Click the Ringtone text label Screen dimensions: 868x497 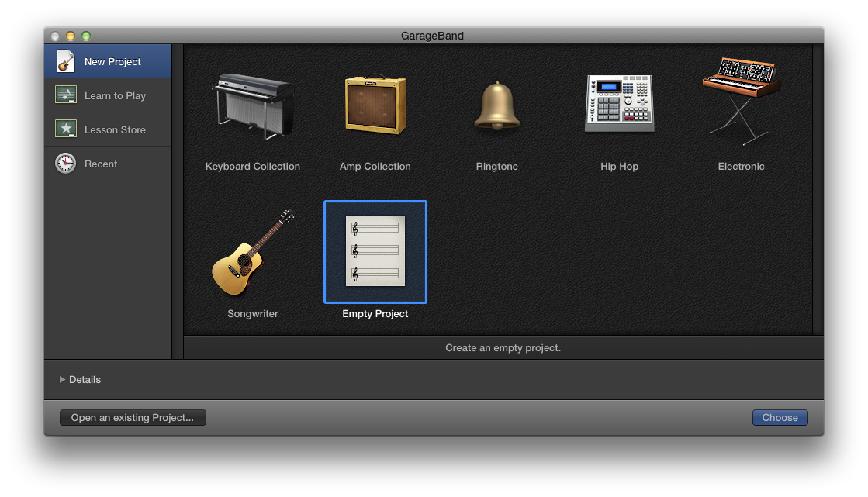497,167
